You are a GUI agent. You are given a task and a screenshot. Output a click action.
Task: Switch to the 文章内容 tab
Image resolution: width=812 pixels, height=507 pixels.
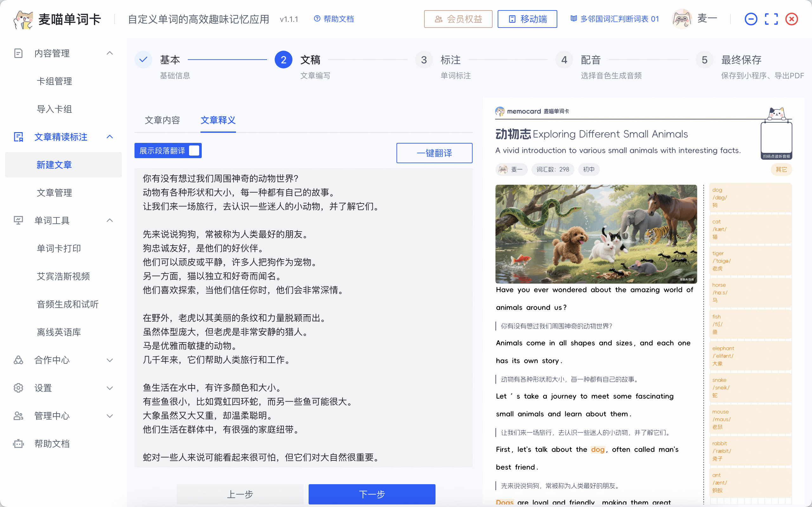[162, 120]
